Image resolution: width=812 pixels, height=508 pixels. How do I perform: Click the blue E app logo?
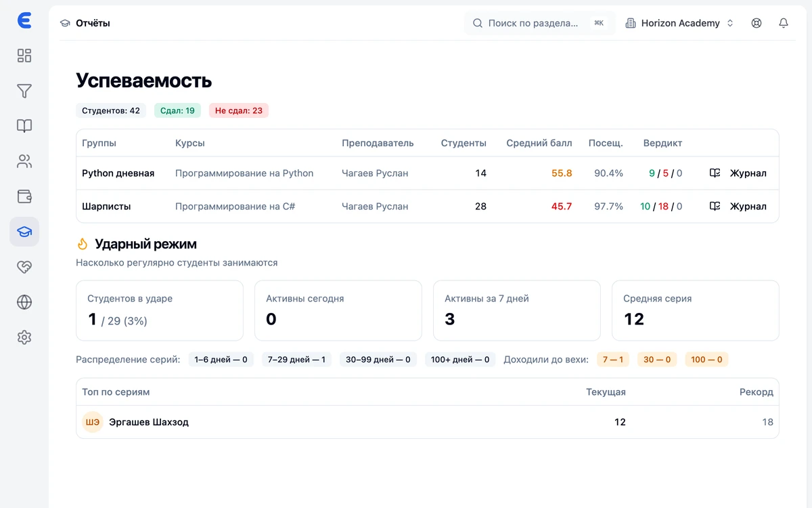[24, 21]
